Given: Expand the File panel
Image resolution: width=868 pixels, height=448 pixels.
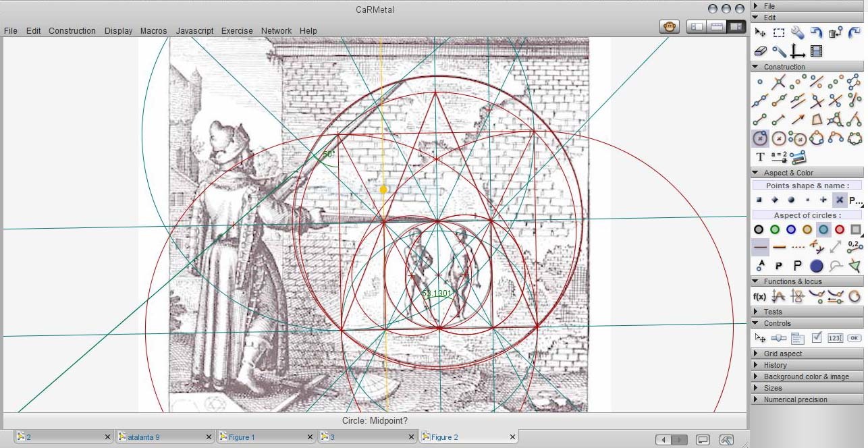Looking at the screenshot, I should tap(807, 6).
